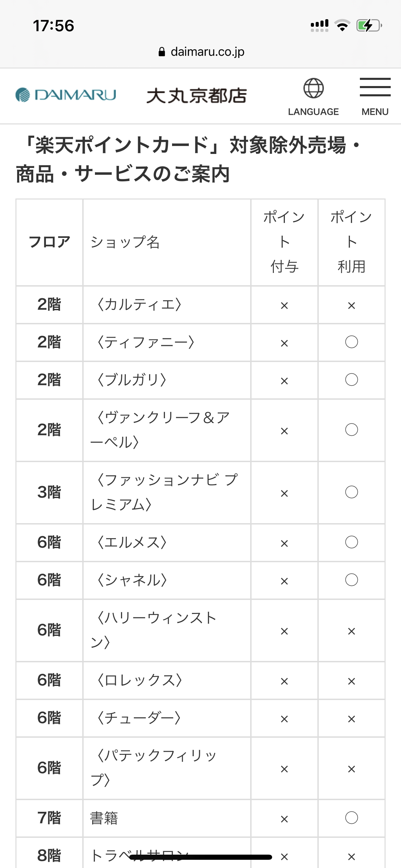The height and width of the screenshot is (868, 401).
Task: Click the フロア column header
Action: click(49, 242)
